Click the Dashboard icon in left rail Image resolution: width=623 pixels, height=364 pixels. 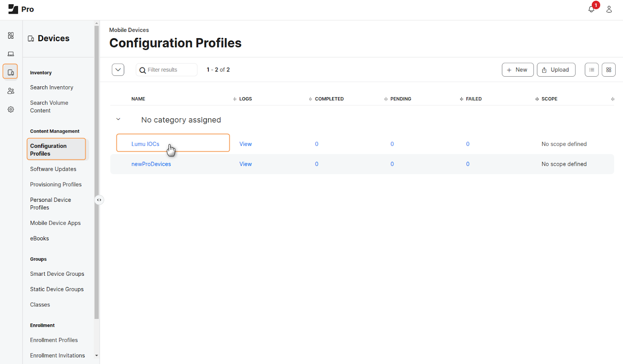(x=11, y=35)
